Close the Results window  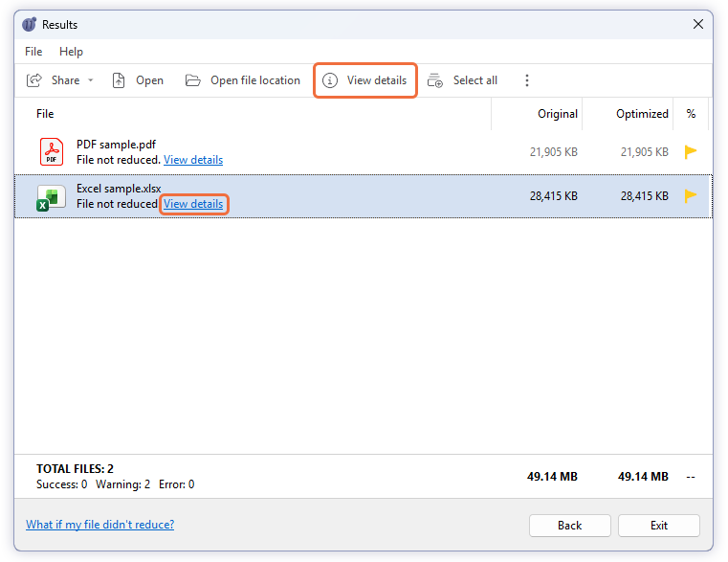(697, 24)
